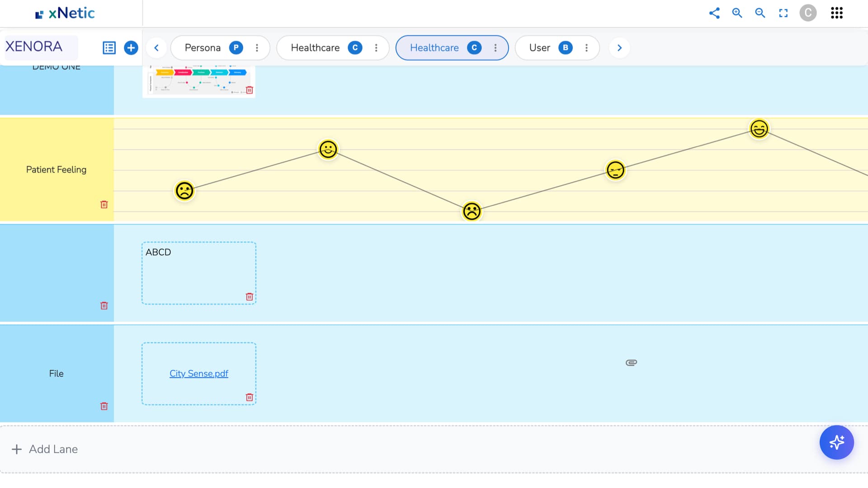The image size is (868, 488).
Task: Enter fullscreen mode
Action: [783, 13]
